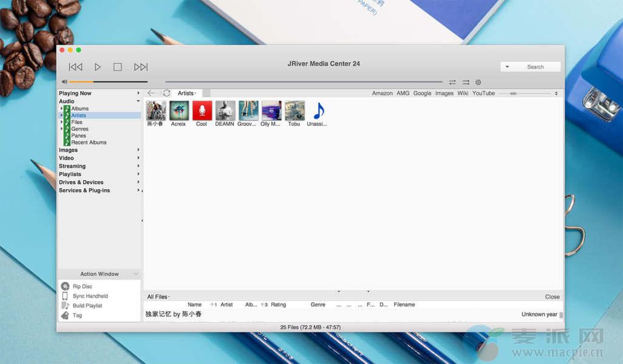Click the Rip Disc icon
Image resolution: width=623 pixels, height=364 pixels.
66,286
